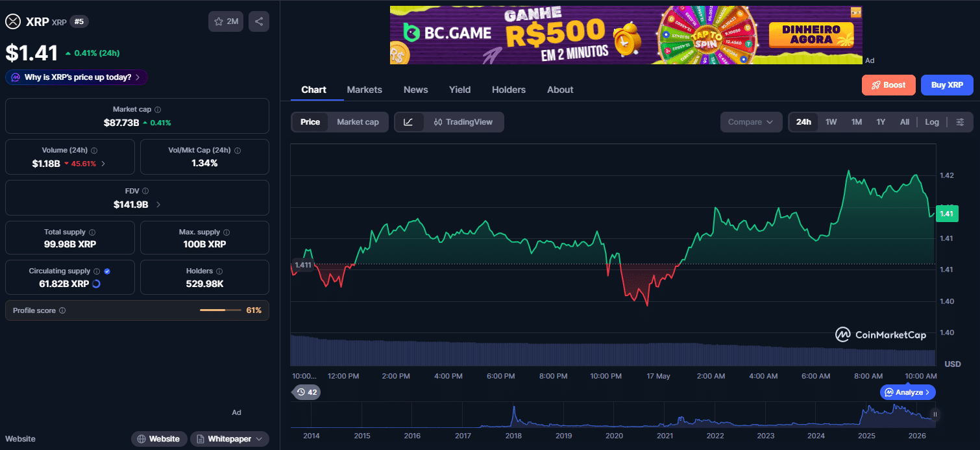
Task: Select Price chart mode
Action: click(310, 122)
